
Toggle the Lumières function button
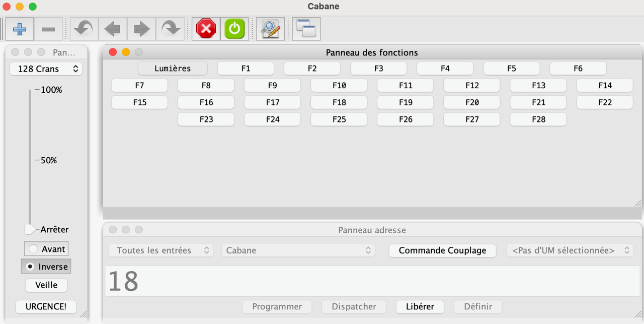[x=173, y=69]
